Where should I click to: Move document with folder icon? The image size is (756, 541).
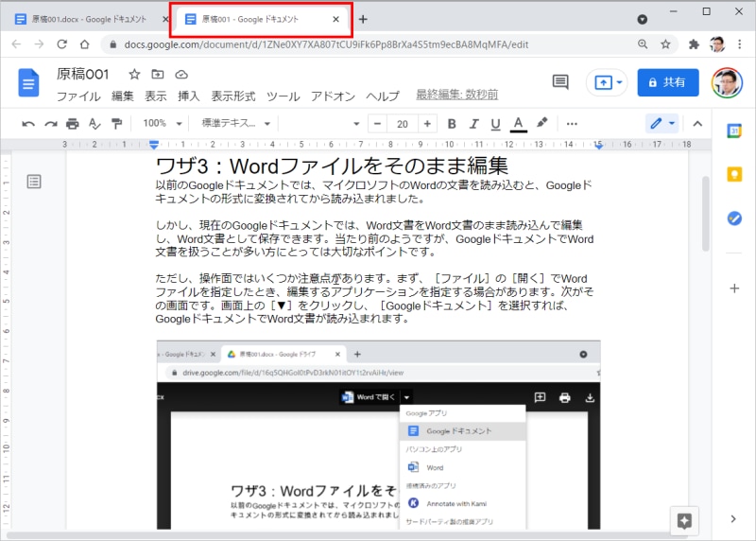click(158, 75)
